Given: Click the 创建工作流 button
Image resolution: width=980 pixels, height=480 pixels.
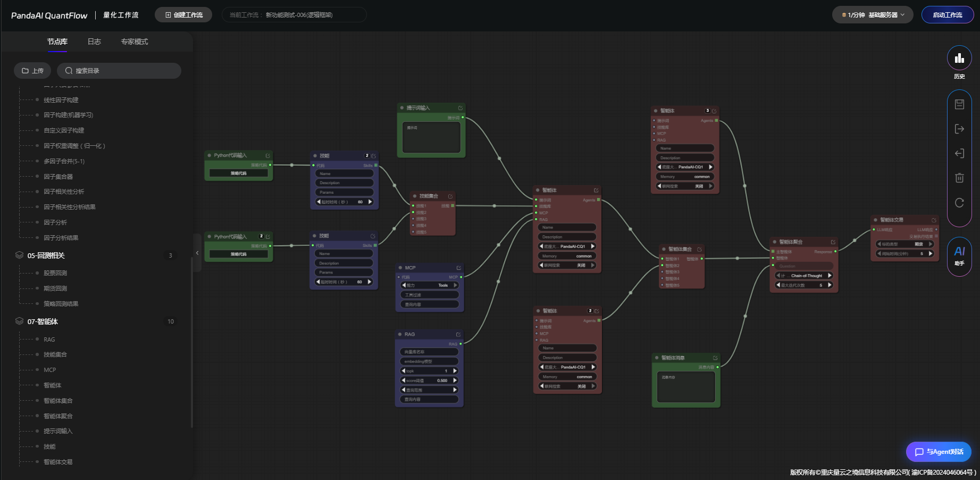Looking at the screenshot, I should coord(183,15).
